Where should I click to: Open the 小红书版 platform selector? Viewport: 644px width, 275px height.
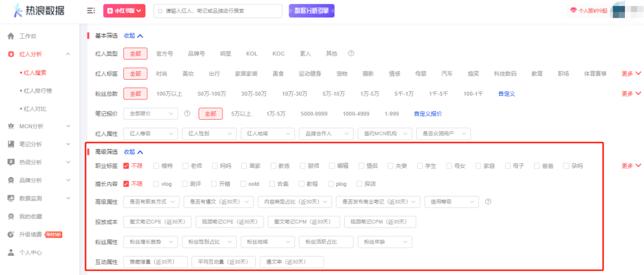125,11
